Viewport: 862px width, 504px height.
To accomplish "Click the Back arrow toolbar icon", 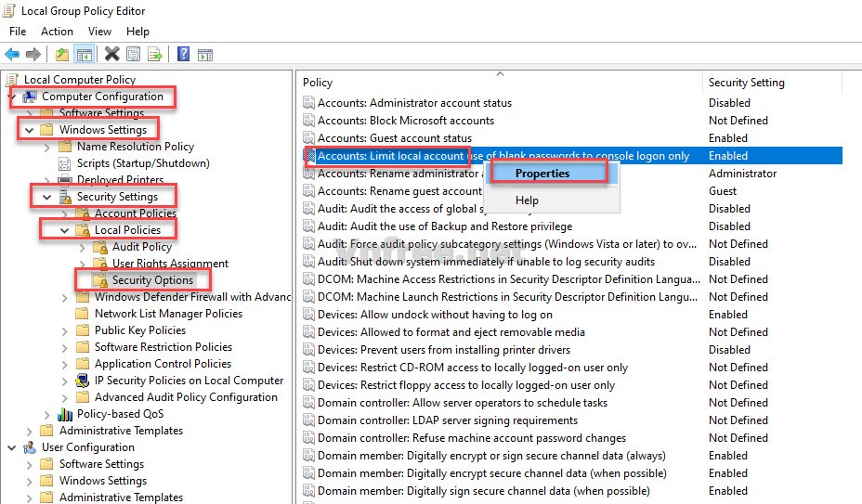I will point(12,54).
